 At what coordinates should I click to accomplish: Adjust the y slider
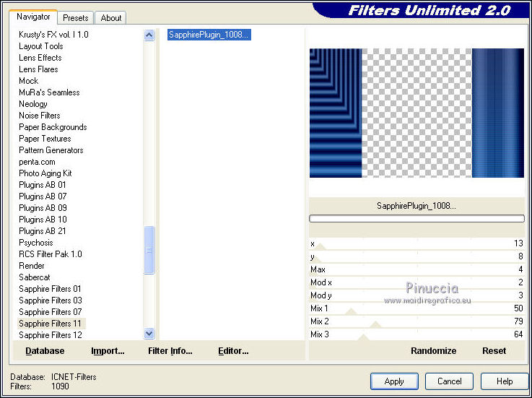[x=417, y=256]
